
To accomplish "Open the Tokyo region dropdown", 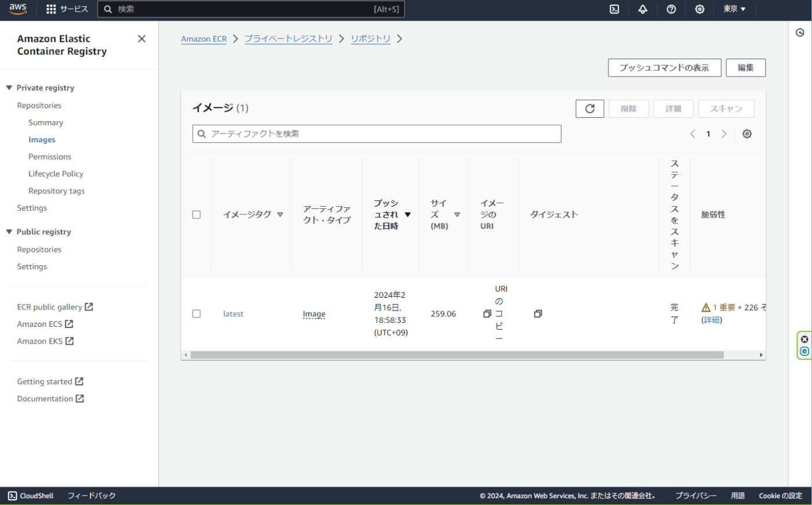I will coord(734,9).
